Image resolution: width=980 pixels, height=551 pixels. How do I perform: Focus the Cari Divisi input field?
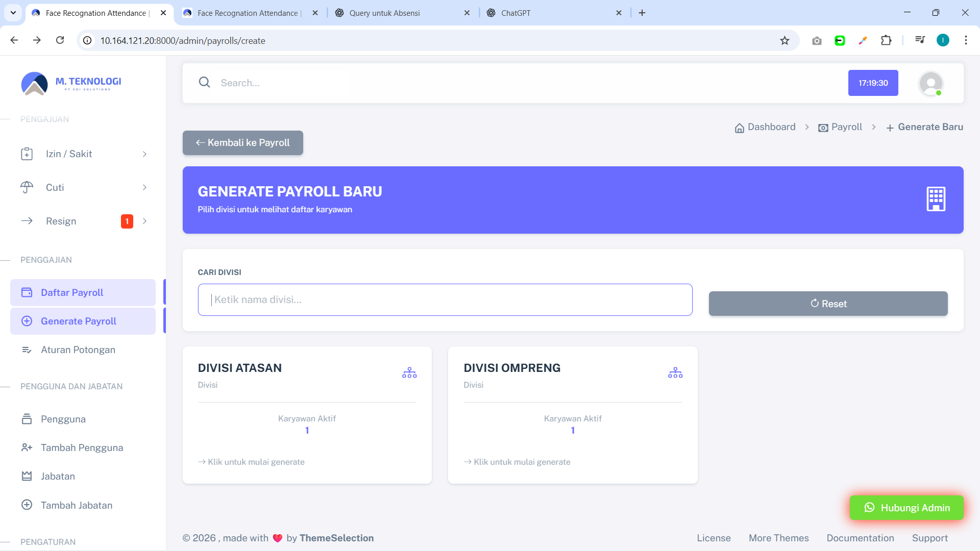(445, 300)
